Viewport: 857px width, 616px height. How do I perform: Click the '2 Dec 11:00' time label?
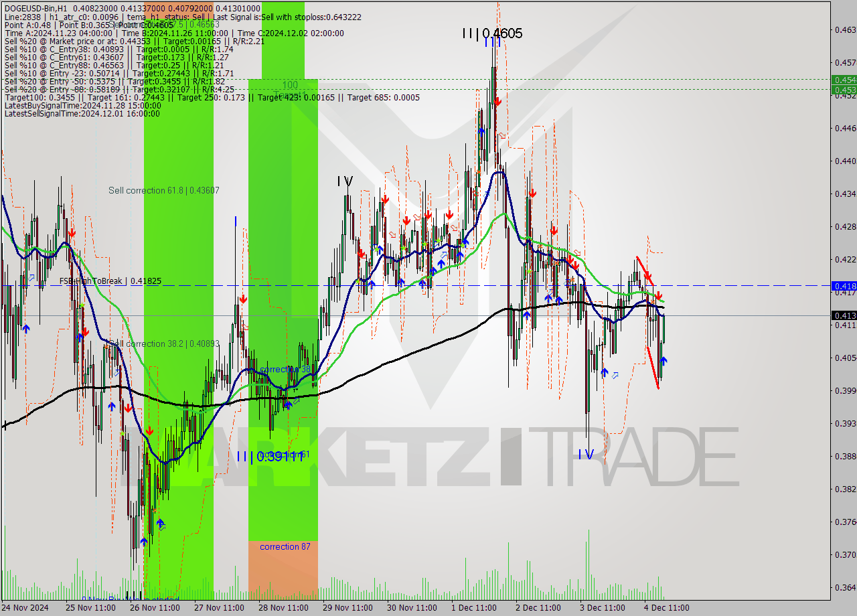click(x=538, y=608)
